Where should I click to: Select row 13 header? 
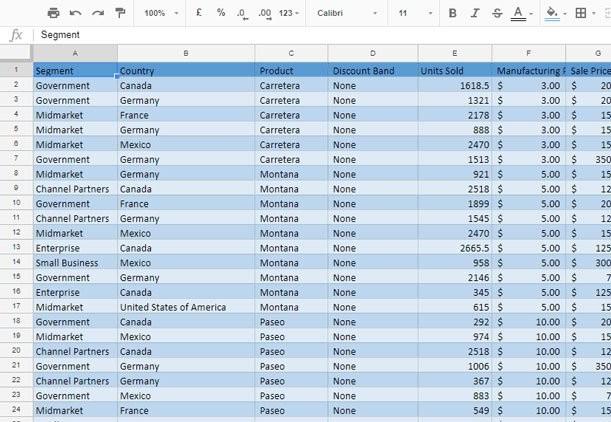(16, 247)
